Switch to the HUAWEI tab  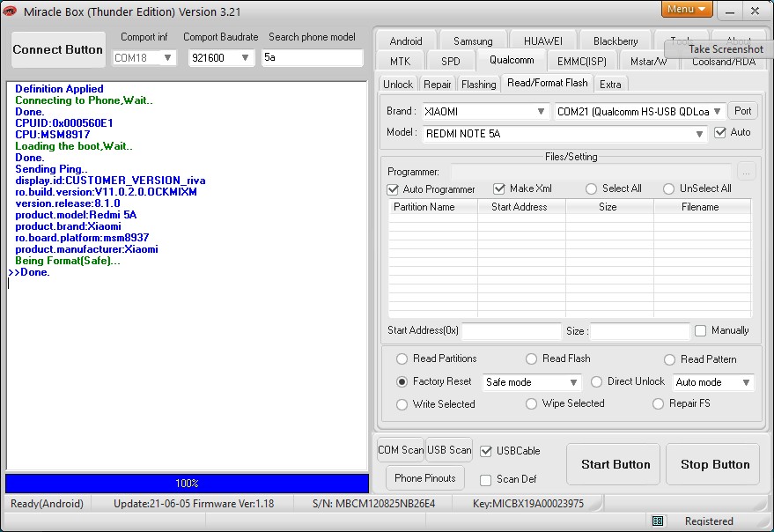point(543,41)
